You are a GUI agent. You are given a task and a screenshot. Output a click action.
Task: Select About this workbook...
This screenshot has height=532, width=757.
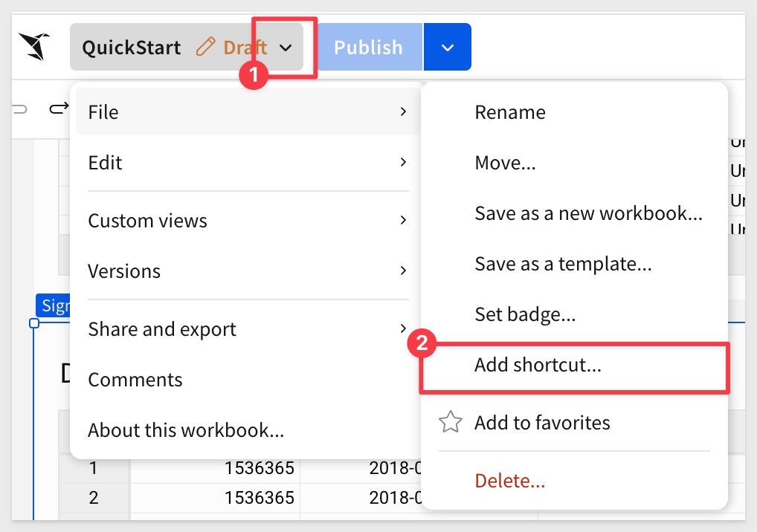[x=186, y=430]
